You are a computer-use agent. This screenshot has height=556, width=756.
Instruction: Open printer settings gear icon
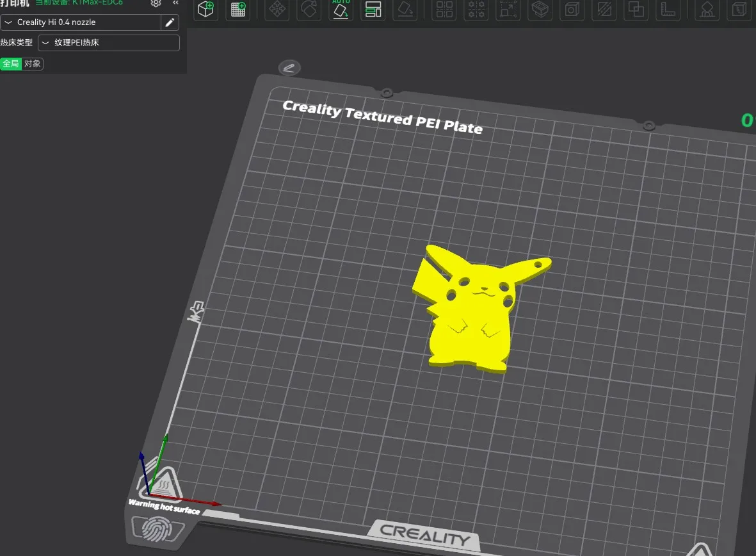(156, 3)
